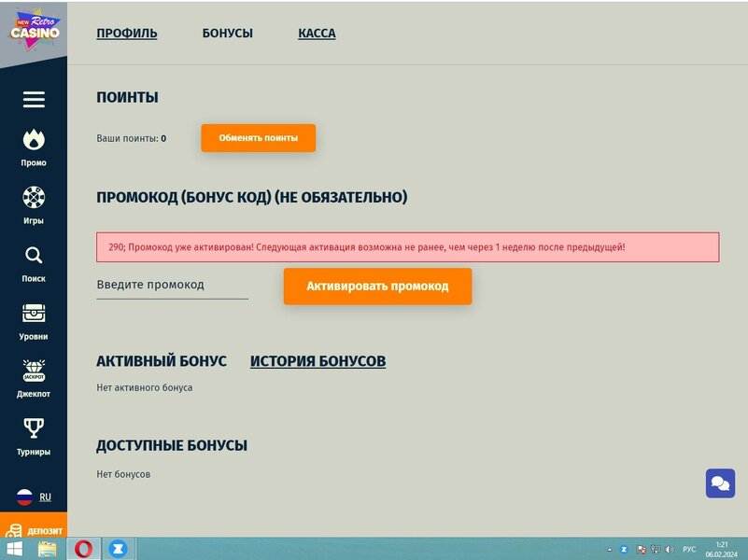
Task: Open the Промо section with flame icon
Action: [34, 140]
